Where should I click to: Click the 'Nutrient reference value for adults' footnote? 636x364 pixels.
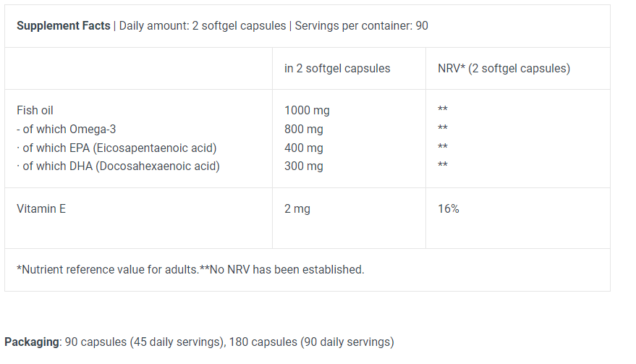click(x=109, y=269)
